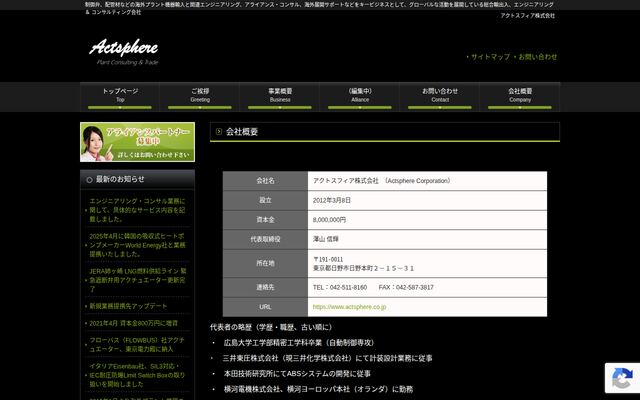Click the 代表者の略歴 heading text
The width and height of the screenshot is (640, 400).
pos(273,327)
